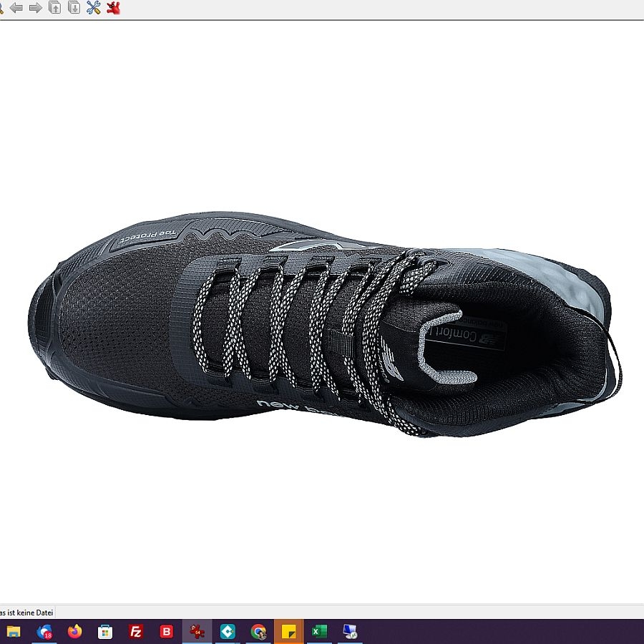The height and width of the screenshot is (644, 644).
Task: Go to previous image with left arrow
Action: 16,8
